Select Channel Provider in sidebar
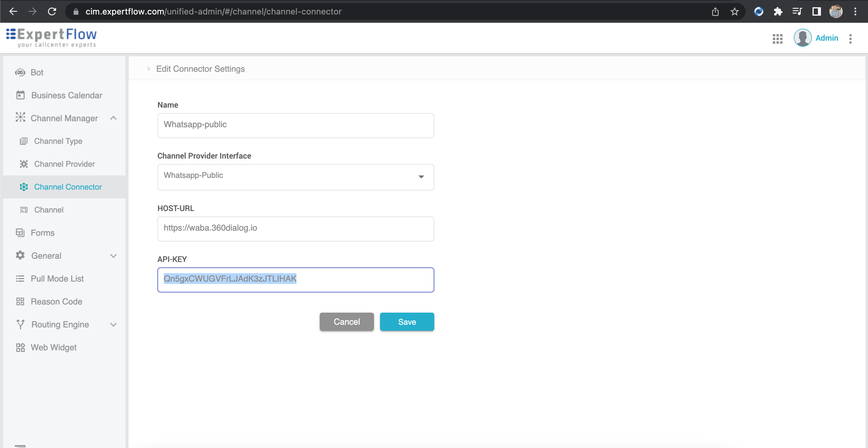Screen dimensions: 868x448 point(64,164)
